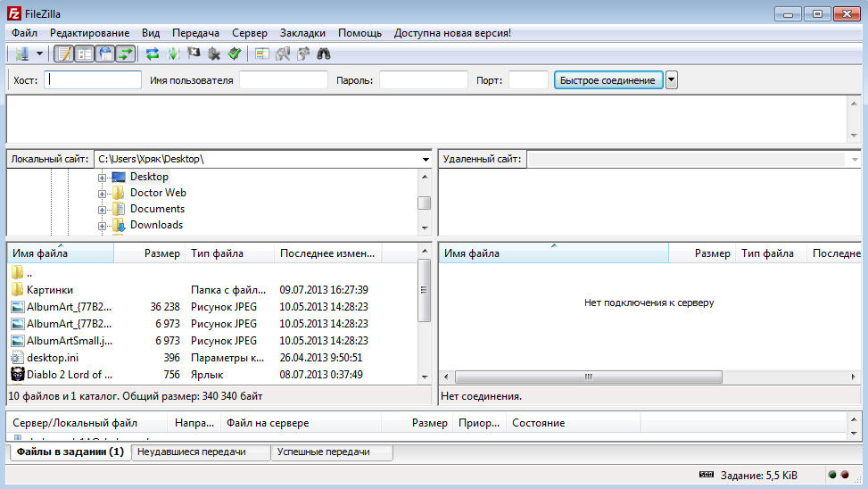Toggle the message log display
This screenshot has height=489, width=868.
coord(64,54)
